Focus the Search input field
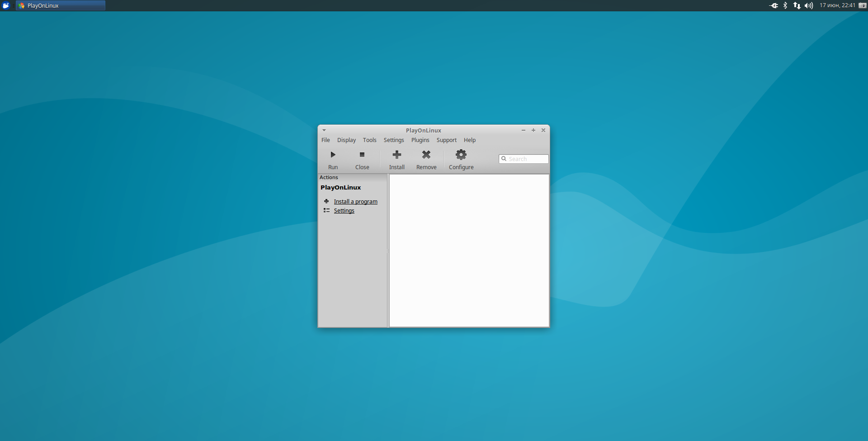This screenshot has height=441, width=868. [x=524, y=159]
